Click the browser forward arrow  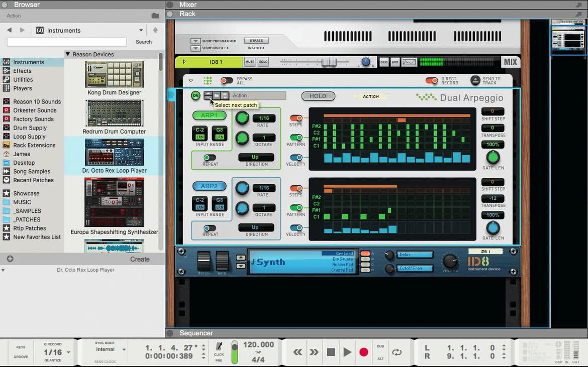(x=22, y=30)
